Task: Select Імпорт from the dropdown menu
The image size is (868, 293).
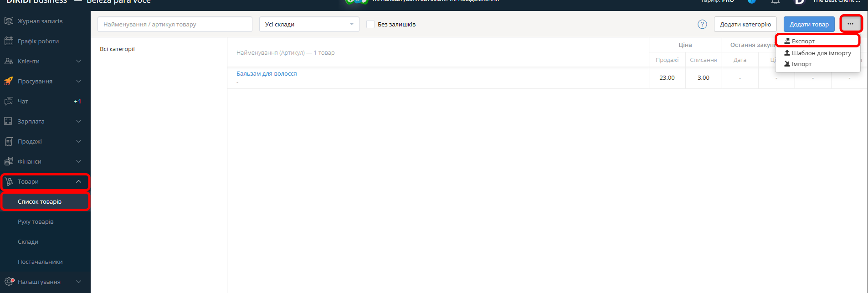Action: [x=801, y=64]
